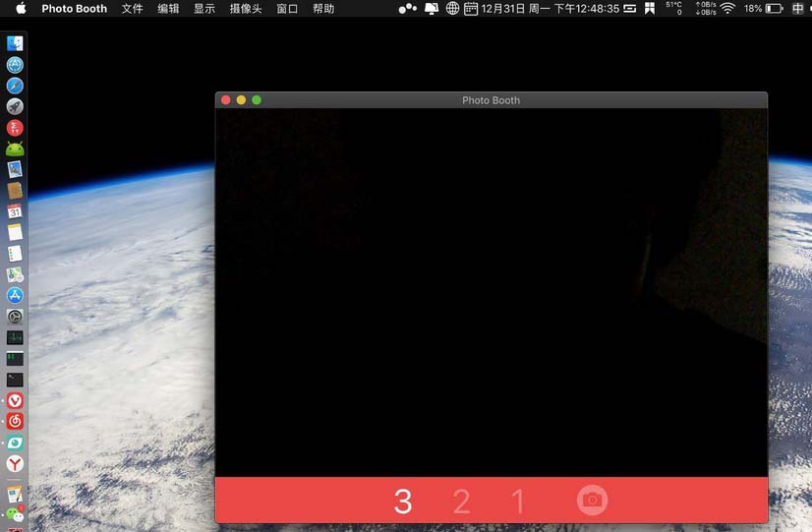Viewport: 812px width, 532px height.
Task: Open the 摄像头 menu
Action: (x=246, y=9)
